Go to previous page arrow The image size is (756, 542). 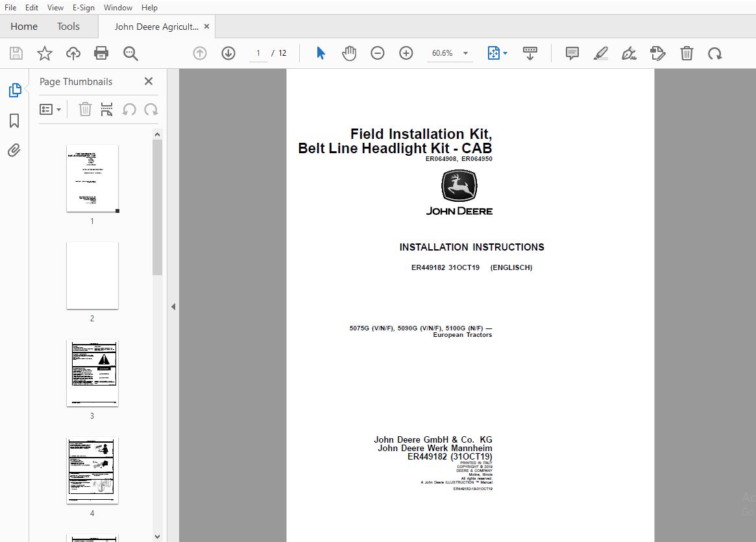[200, 53]
